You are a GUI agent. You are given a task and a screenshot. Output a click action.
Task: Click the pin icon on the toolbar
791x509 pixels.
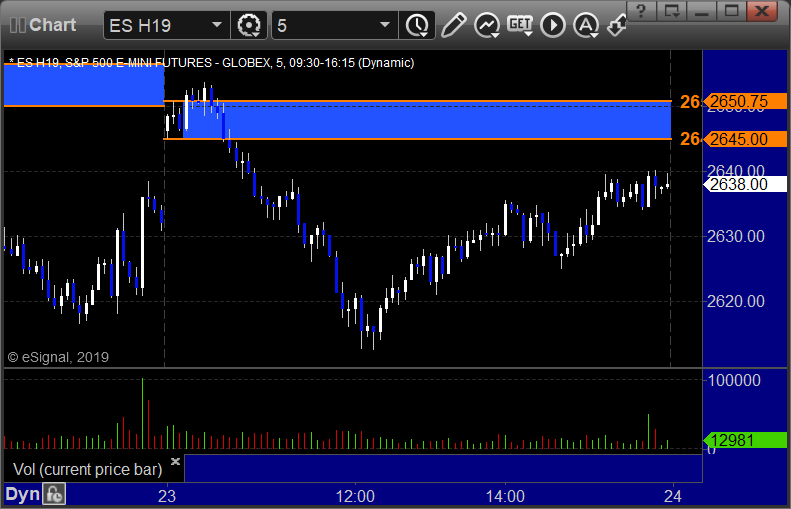click(616, 25)
